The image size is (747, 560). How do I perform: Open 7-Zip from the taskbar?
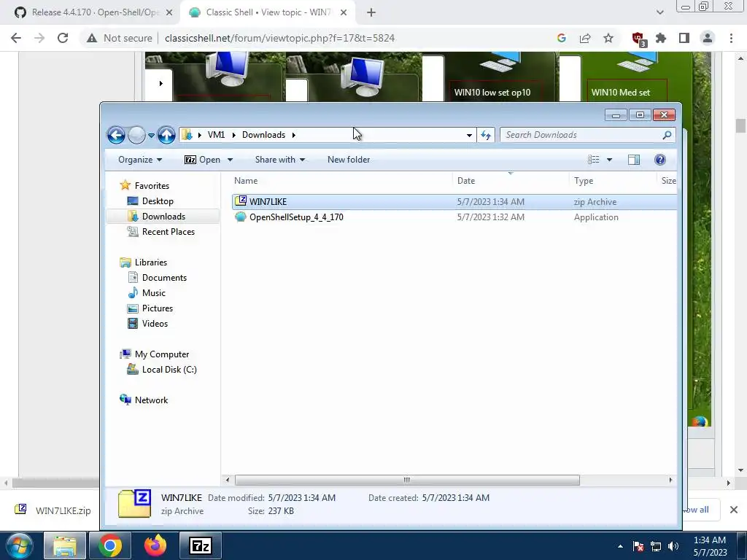click(x=200, y=545)
